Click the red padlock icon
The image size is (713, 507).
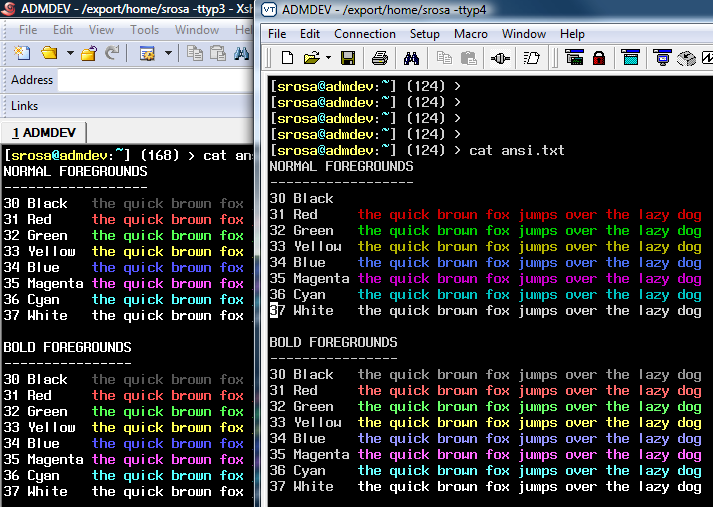click(x=598, y=58)
